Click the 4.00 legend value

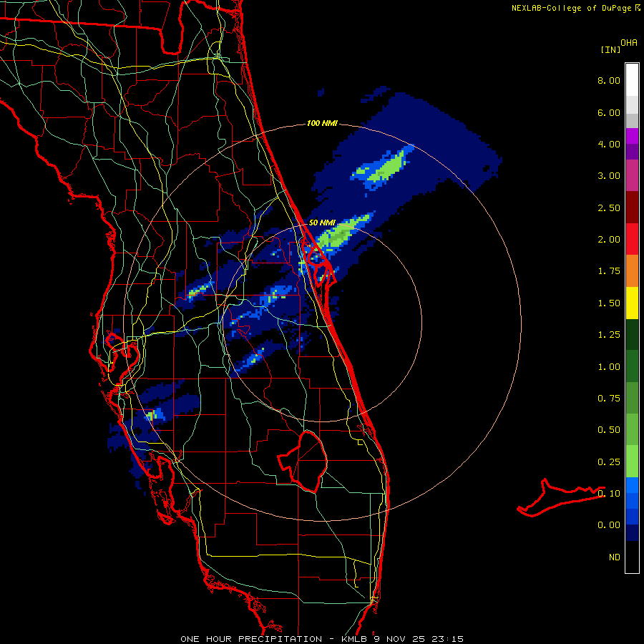tap(609, 144)
